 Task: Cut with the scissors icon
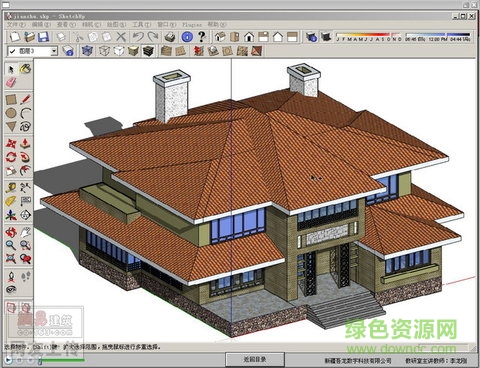pyautogui.click(x=78, y=37)
